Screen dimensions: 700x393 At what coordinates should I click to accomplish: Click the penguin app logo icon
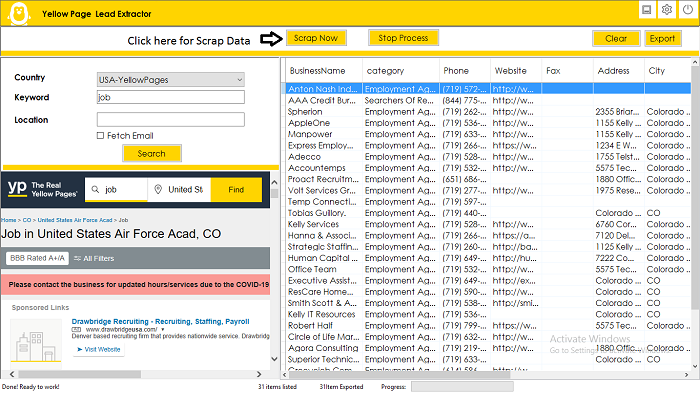tap(19, 13)
